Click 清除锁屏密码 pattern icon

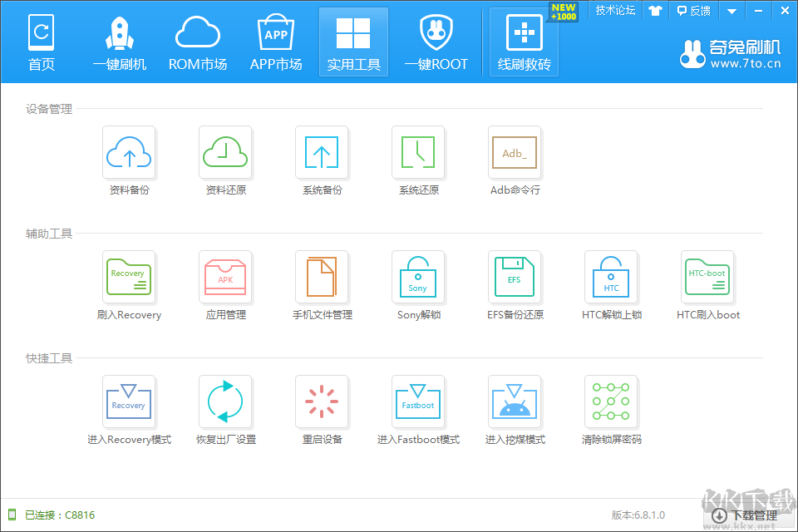(611, 402)
